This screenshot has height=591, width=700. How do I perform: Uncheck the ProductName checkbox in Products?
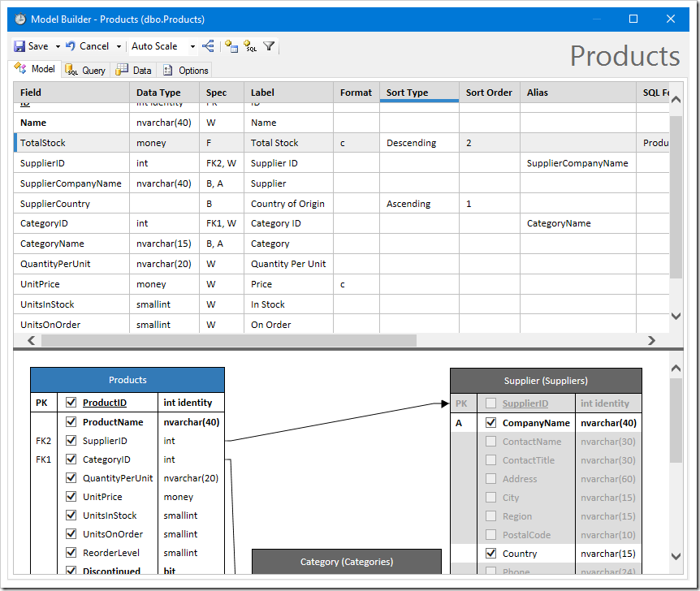(71, 421)
